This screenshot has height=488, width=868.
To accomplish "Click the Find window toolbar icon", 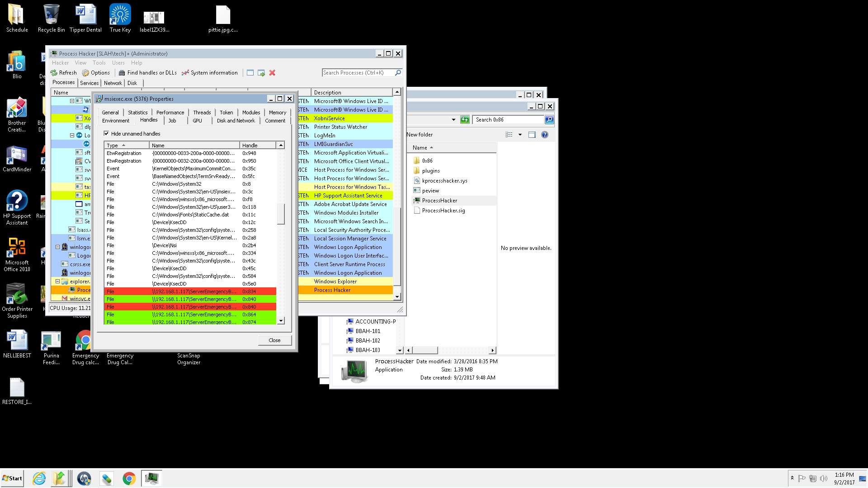I will pos(250,73).
